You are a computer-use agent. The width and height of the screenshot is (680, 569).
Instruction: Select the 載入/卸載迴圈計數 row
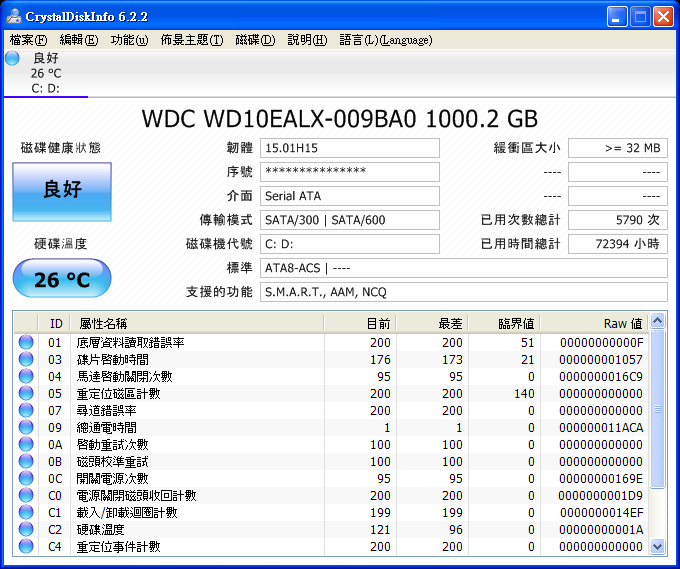331,512
